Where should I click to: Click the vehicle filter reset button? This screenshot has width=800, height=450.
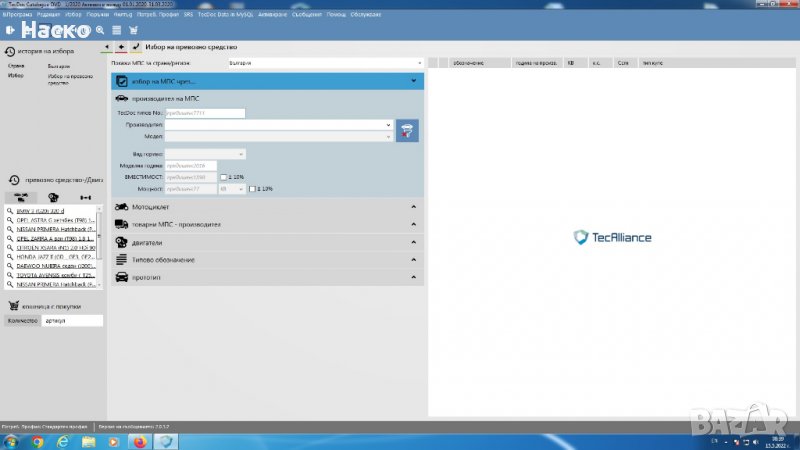[x=407, y=130]
